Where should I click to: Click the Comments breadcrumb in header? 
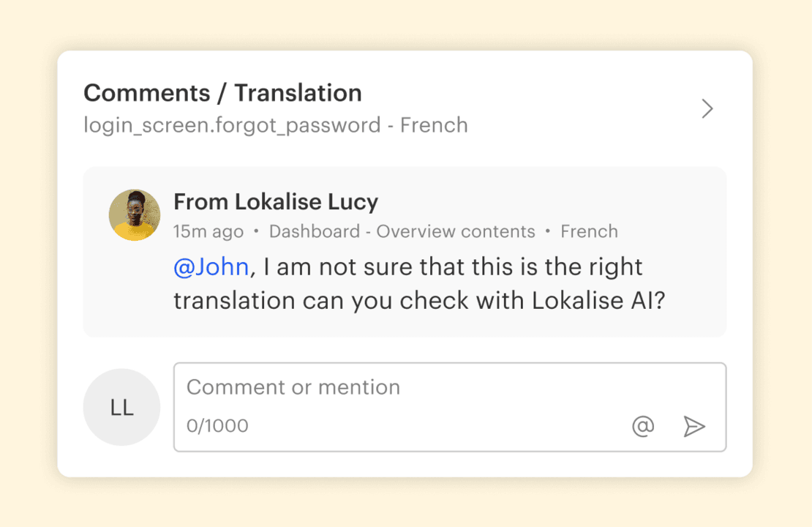point(146,94)
